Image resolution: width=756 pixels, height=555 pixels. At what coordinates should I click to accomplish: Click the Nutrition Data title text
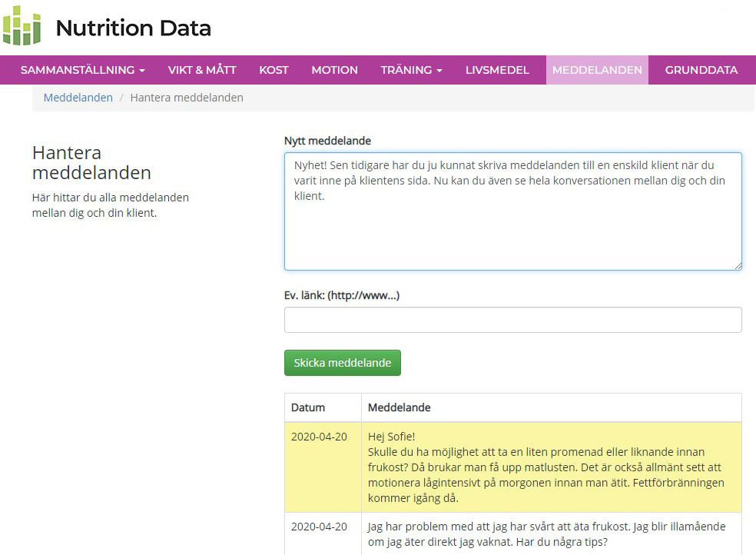click(x=133, y=28)
